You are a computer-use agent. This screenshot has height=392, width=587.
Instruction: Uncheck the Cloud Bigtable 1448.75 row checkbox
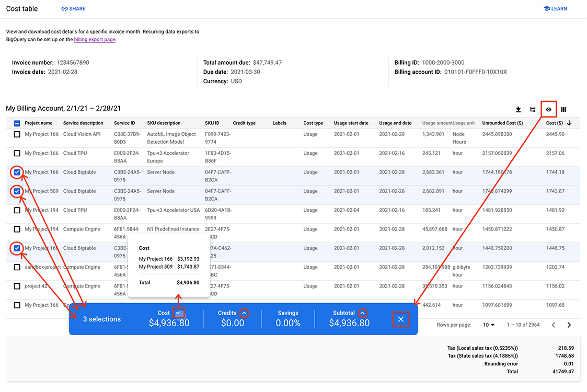(17, 248)
